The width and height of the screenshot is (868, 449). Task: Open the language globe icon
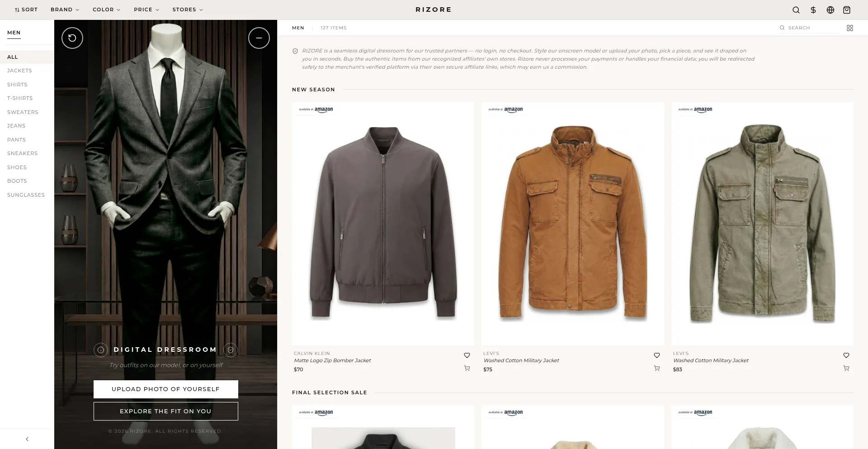(830, 10)
